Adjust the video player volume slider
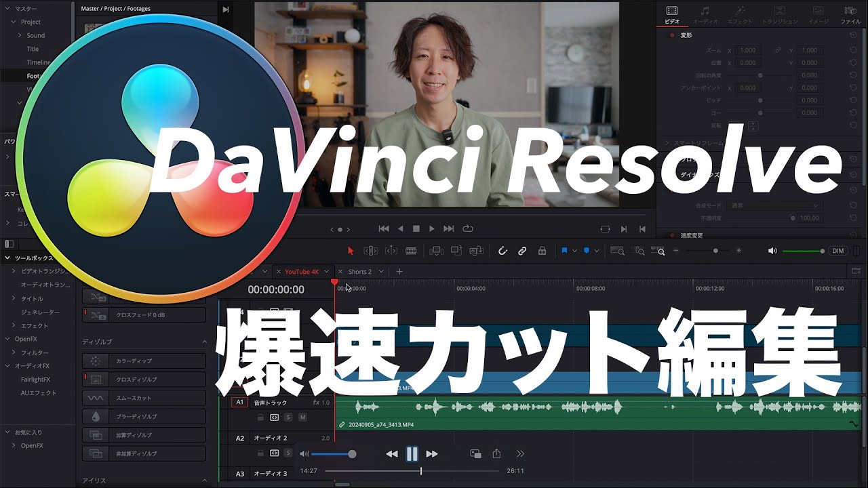 click(332, 454)
